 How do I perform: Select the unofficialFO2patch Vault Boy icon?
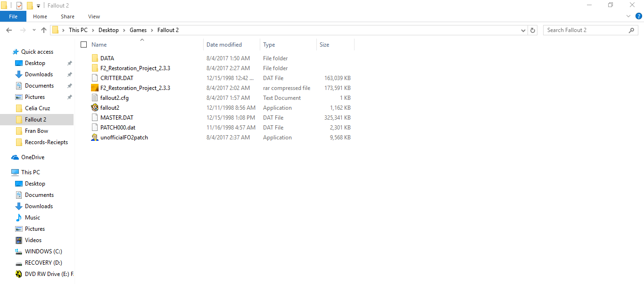tap(95, 138)
